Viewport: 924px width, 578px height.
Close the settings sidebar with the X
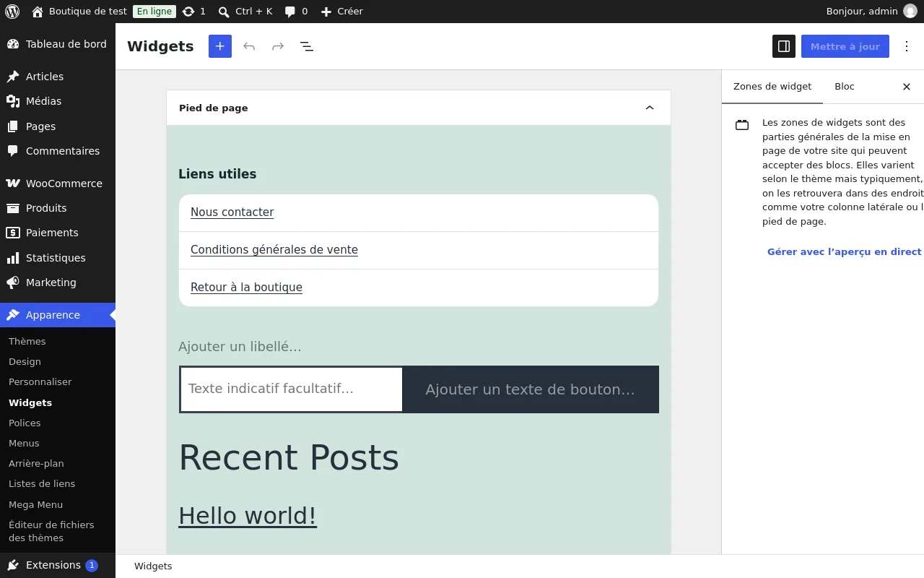coord(907,87)
